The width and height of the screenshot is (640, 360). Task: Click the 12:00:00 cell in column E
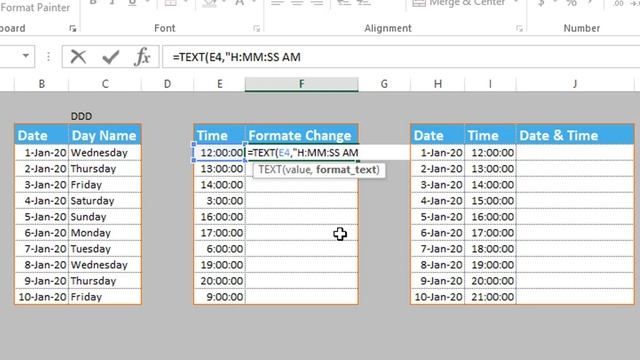coord(220,153)
